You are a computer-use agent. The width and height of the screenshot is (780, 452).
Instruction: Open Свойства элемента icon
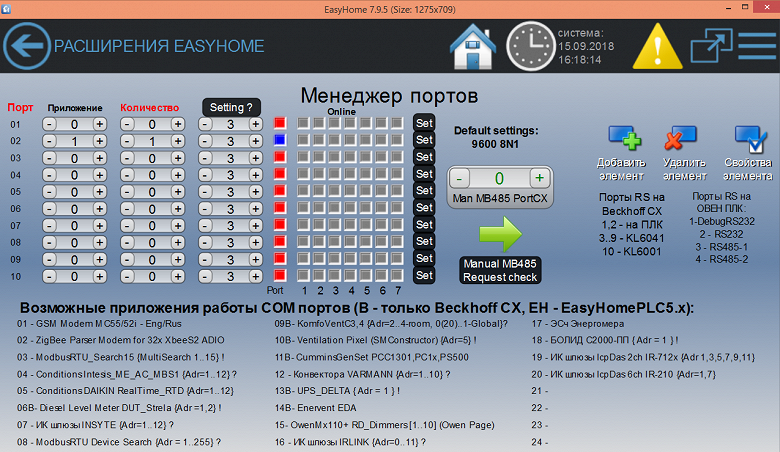(750, 138)
